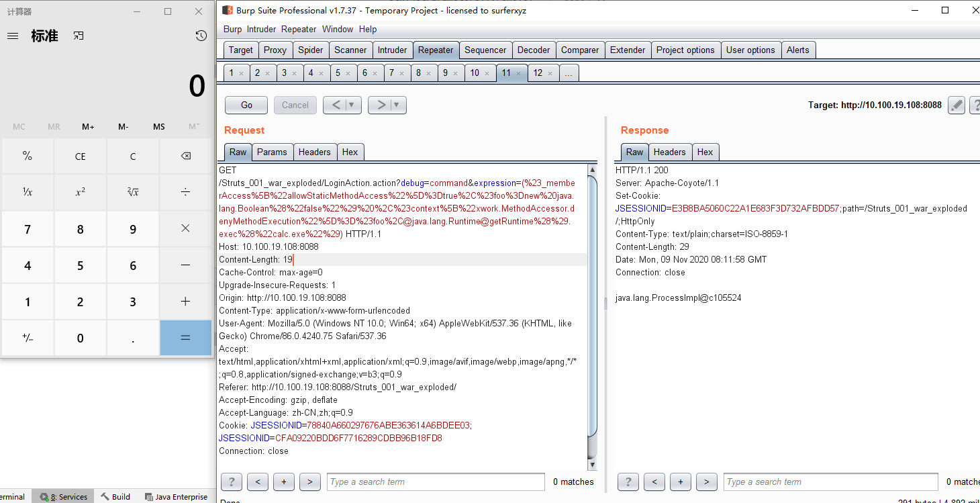The image size is (980, 503).
Task: Close Repeater tab 11
Action: 518,73
